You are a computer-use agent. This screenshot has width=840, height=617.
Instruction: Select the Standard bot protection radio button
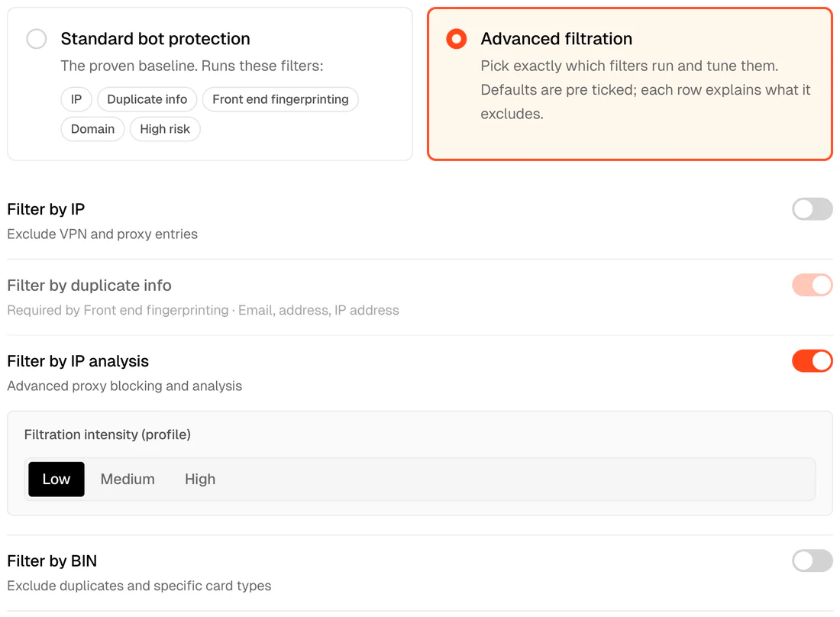pos(37,38)
